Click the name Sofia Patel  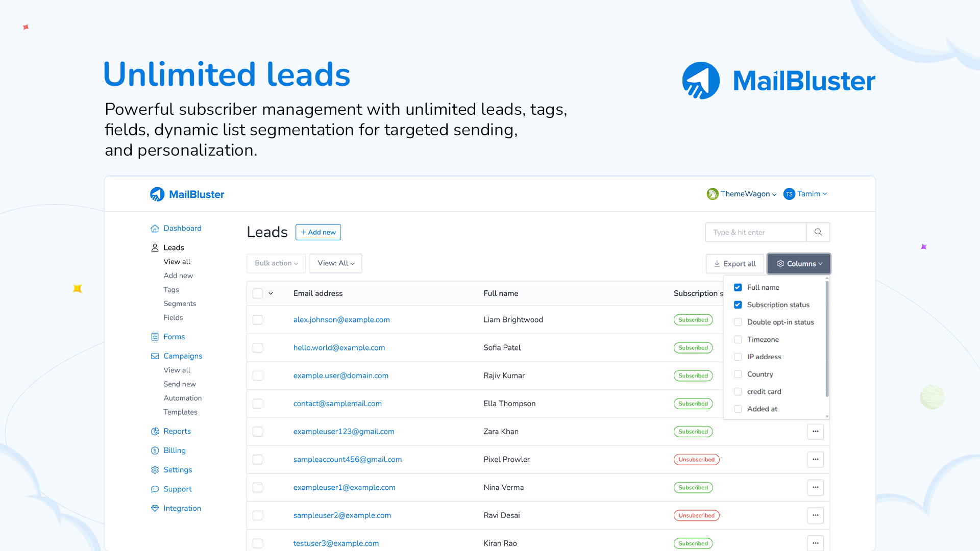502,348
